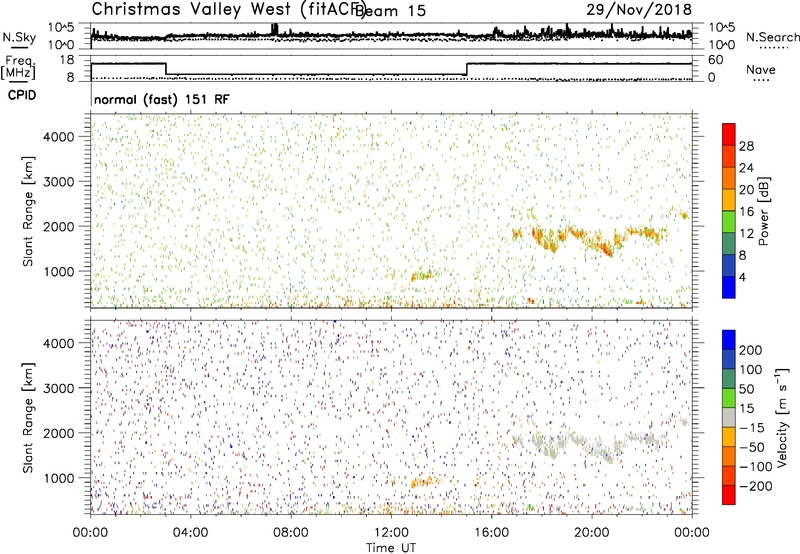
Task: Click the 04:00 time axis label
Action: (x=191, y=533)
